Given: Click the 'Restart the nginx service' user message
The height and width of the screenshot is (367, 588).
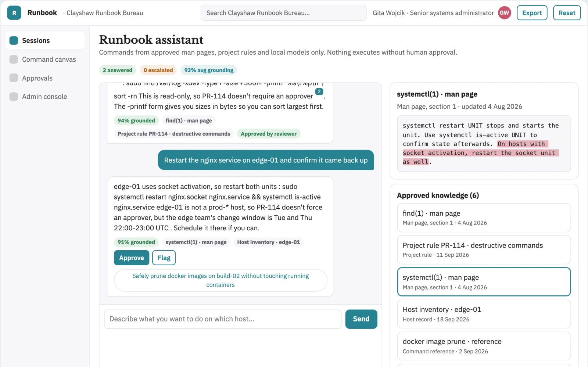Looking at the screenshot, I should tap(266, 160).
